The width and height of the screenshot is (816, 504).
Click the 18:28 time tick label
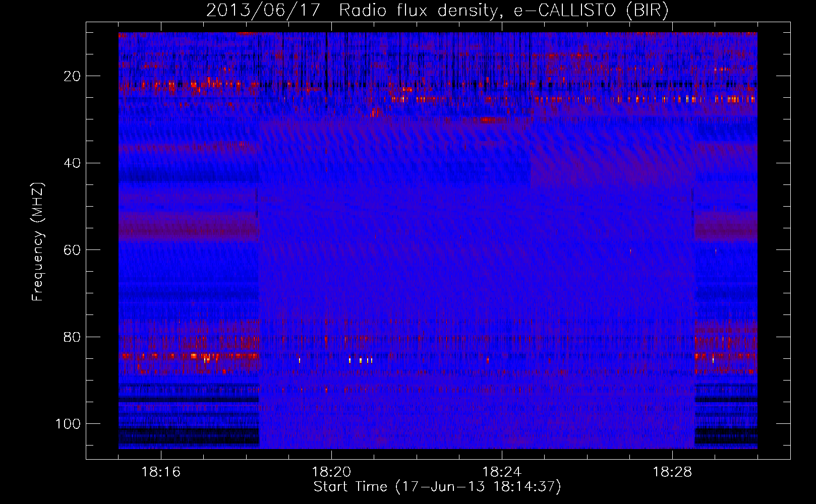click(672, 472)
